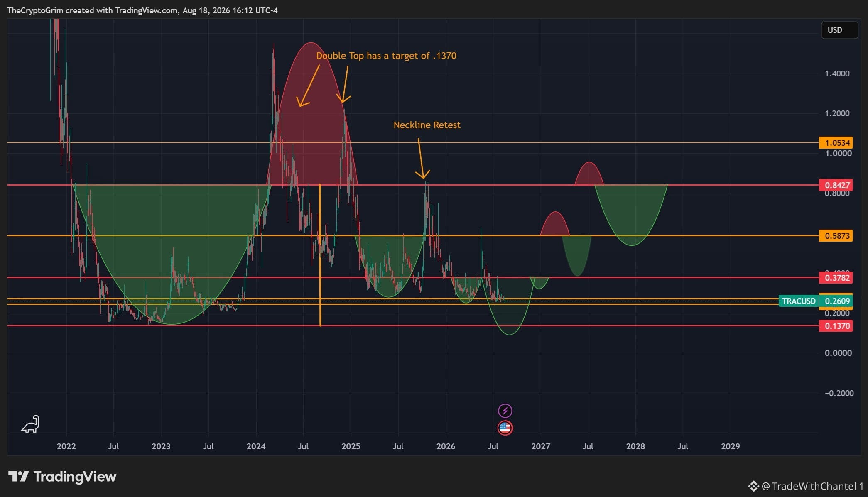Select 2025 on the time axis
The image size is (868, 497).
(x=351, y=446)
